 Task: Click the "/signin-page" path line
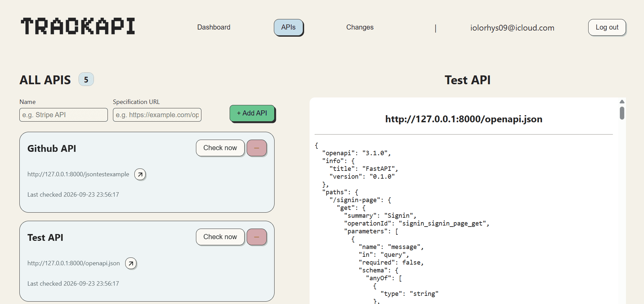coord(360,200)
